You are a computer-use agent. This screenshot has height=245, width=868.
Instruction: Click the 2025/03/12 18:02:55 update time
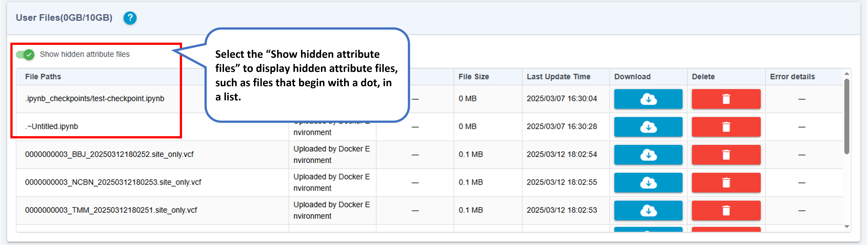click(x=562, y=183)
